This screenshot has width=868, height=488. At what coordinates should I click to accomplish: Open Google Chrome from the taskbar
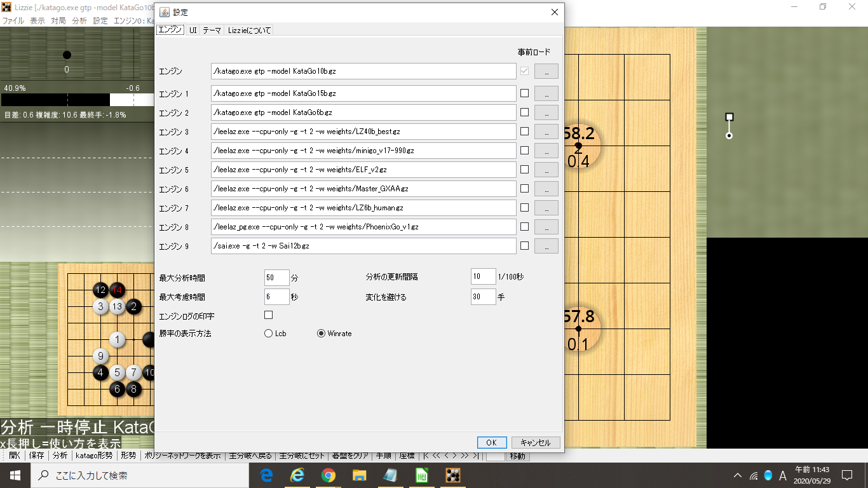pyautogui.click(x=328, y=475)
